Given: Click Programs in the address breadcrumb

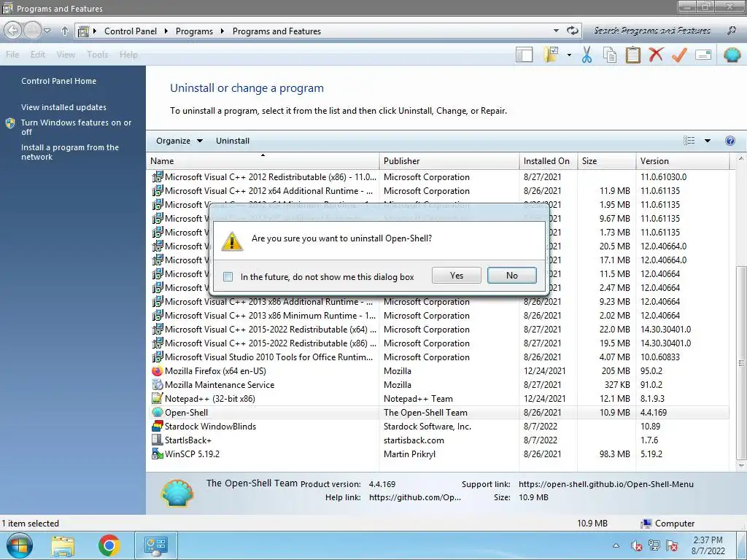Looking at the screenshot, I should (194, 31).
